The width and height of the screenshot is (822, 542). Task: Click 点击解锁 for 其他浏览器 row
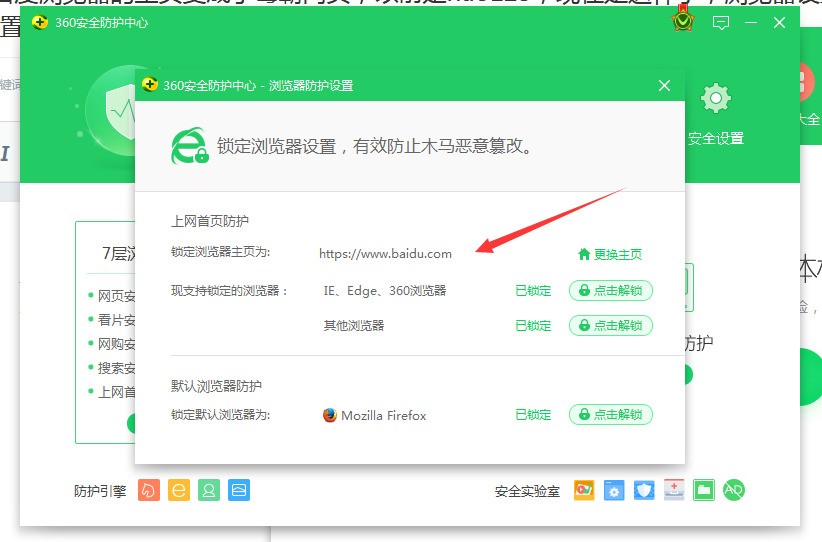(611, 326)
